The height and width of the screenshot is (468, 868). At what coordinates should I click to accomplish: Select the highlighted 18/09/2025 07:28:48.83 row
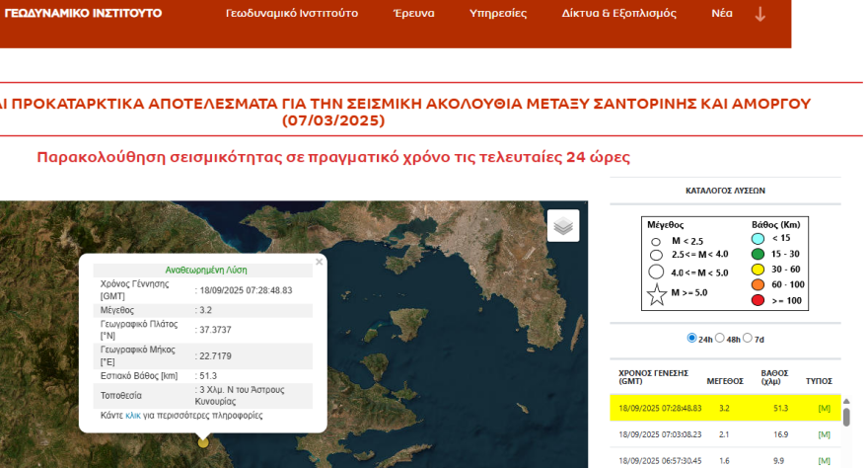pyautogui.click(x=725, y=408)
